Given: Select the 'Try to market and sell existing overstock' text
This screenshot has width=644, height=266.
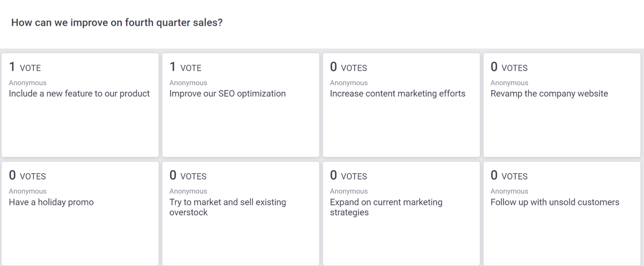Looking at the screenshot, I should [x=228, y=207].
